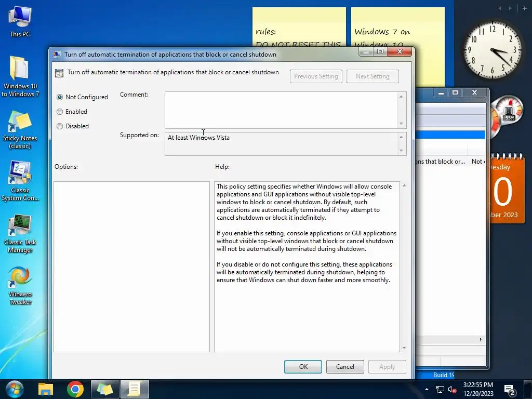
Task: Confirm with the OK button
Action: coord(303,367)
